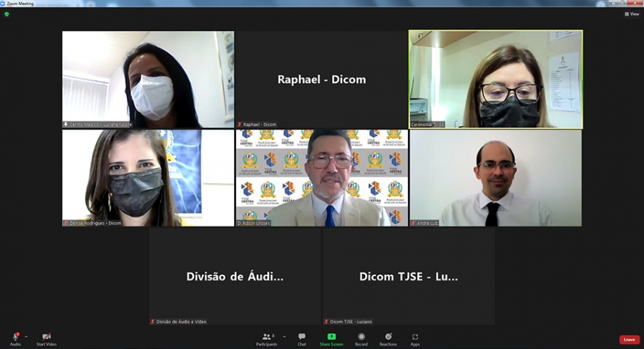This screenshot has width=644, height=349.
Task: Click the Audio microphone icon
Action: pyautogui.click(x=15, y=336)
